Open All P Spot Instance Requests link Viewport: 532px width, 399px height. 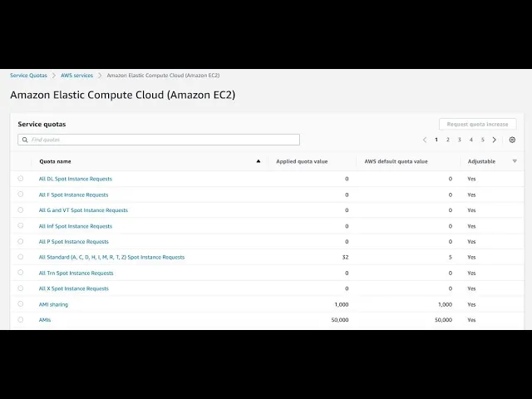(x=74, y=242)
